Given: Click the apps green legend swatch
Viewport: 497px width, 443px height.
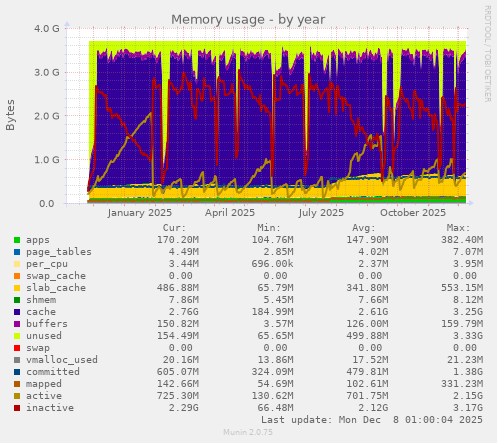Looking at the screenshot, I should (x=17, y=240).
